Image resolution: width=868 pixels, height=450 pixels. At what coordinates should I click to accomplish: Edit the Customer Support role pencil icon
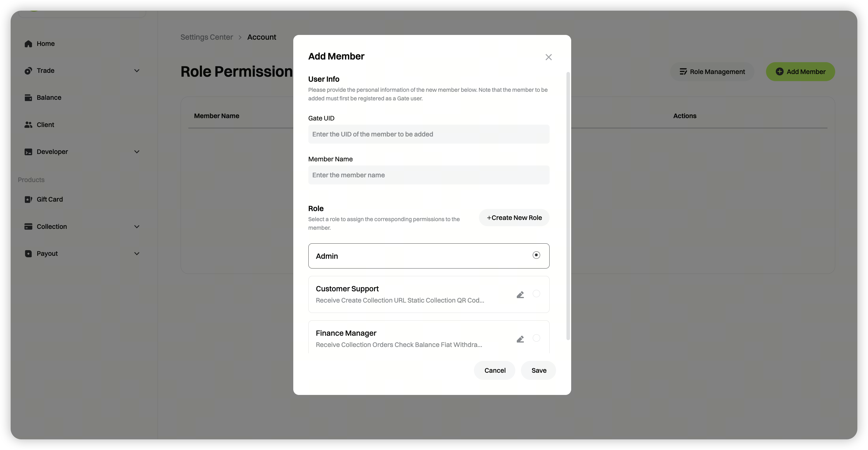520,295
